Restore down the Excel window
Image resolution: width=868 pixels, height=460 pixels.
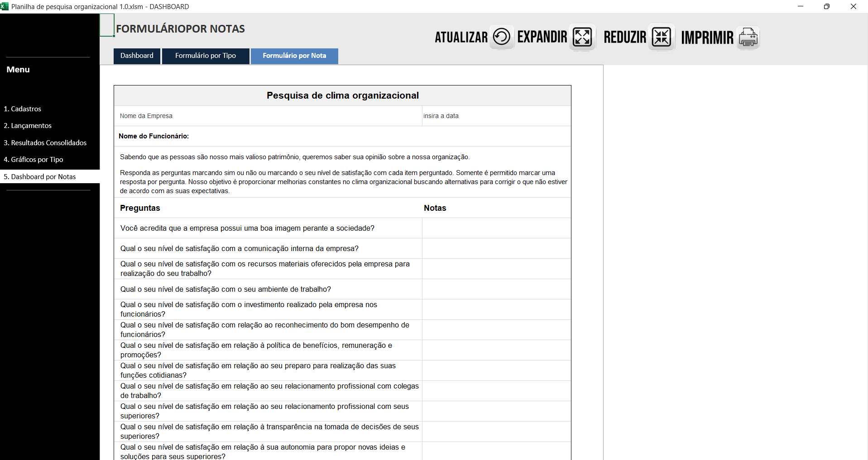[x=826, y=6]
